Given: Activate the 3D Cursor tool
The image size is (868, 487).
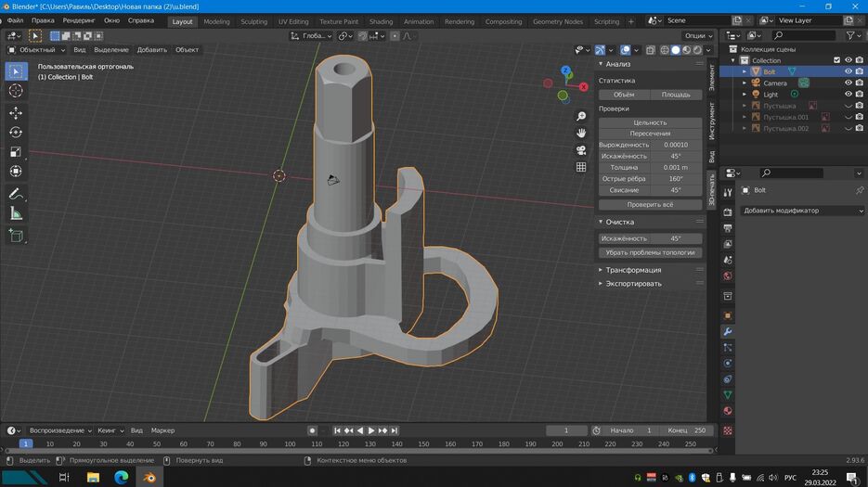Looking at the screenshot, I should pyautogui.click(x=16, y=90).
